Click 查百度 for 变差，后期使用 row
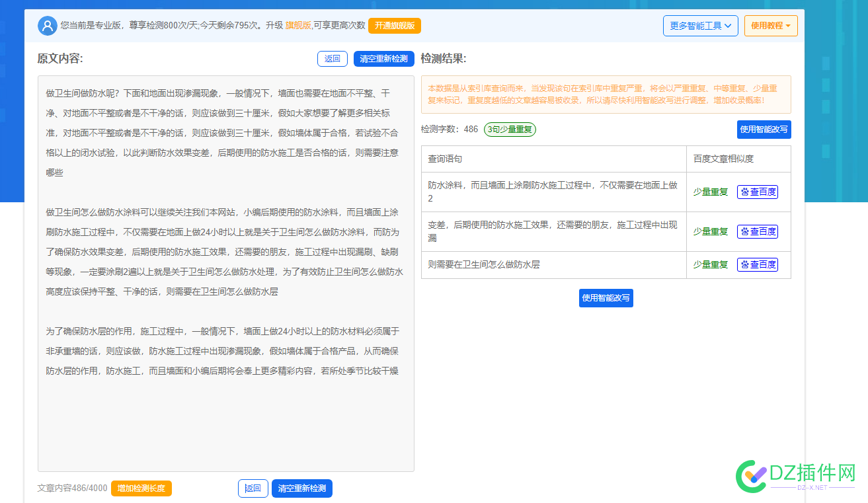 pos(758,232)
